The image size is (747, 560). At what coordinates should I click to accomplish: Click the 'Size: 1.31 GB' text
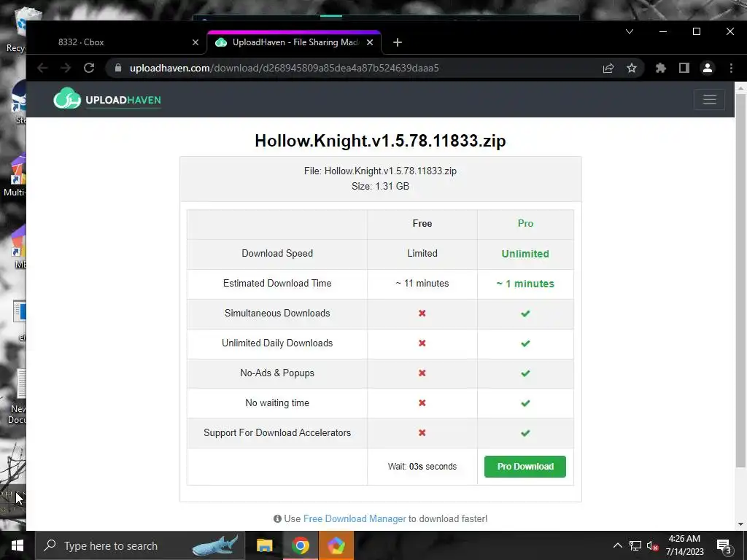[380, 186]
